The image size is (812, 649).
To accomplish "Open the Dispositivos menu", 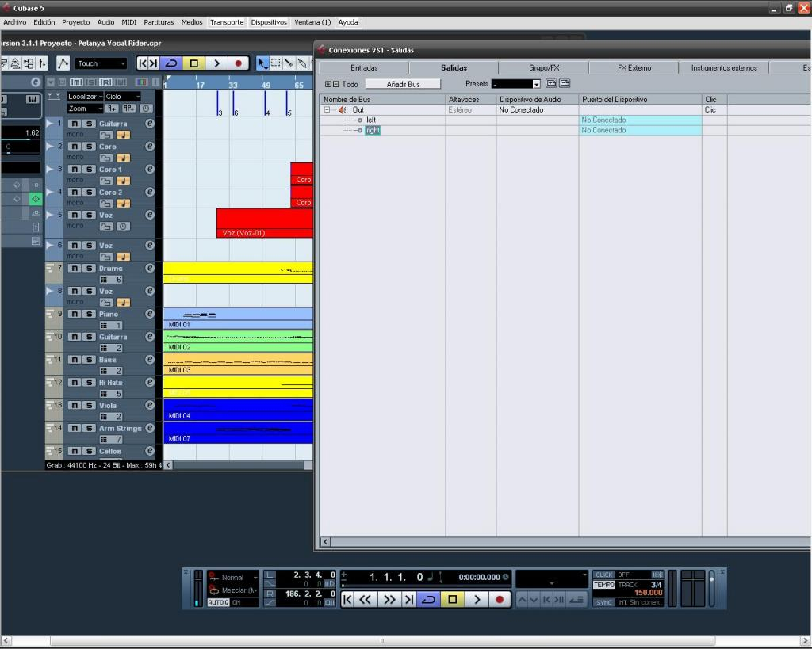I will pos(269,22).
